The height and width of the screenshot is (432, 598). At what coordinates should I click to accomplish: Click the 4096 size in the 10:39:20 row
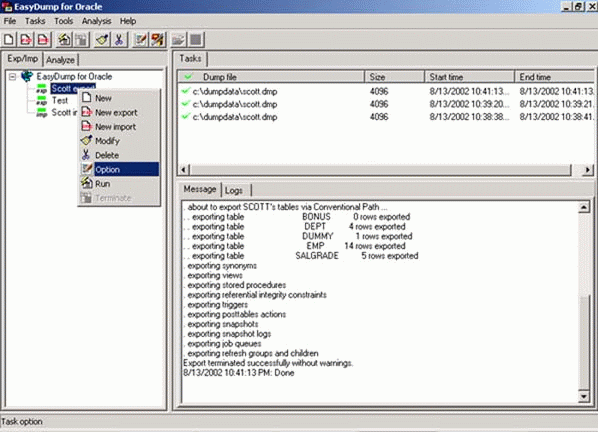tap(379, 104)
